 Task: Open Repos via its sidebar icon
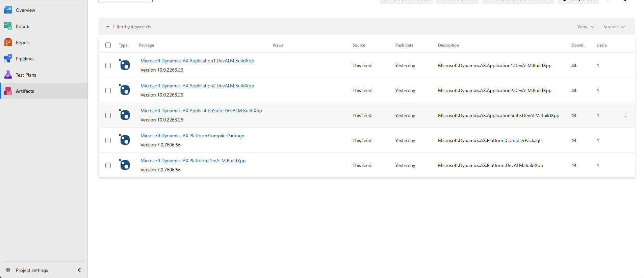point(8,43)
